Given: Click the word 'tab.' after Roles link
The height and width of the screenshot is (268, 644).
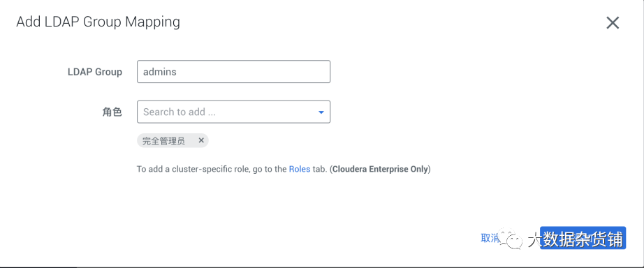Looking at the screenshot, I should (319, 169).
